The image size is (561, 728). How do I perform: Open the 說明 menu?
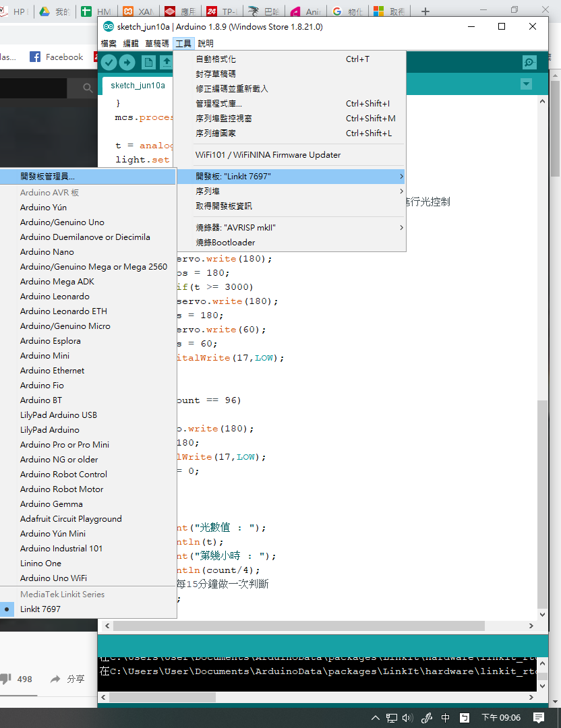click(206, 43)
